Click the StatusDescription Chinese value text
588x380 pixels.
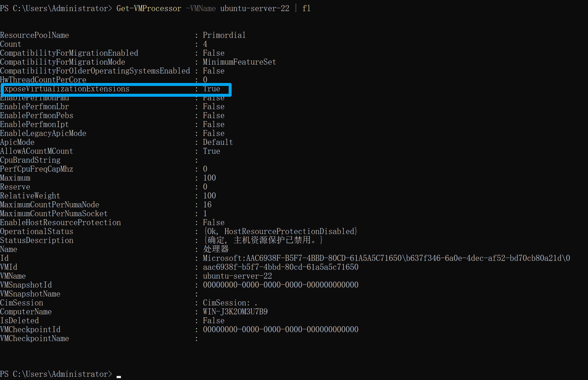click(263, 240)
